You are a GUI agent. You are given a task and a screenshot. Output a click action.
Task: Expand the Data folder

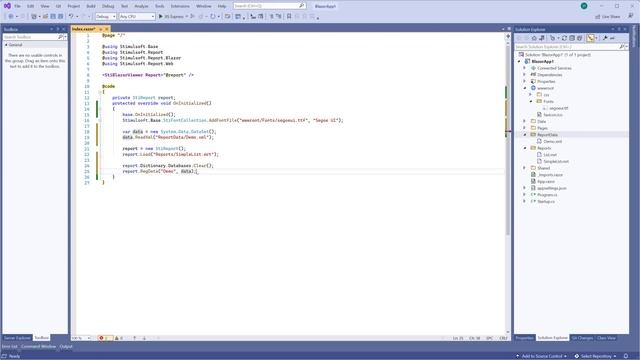point(525,121)
